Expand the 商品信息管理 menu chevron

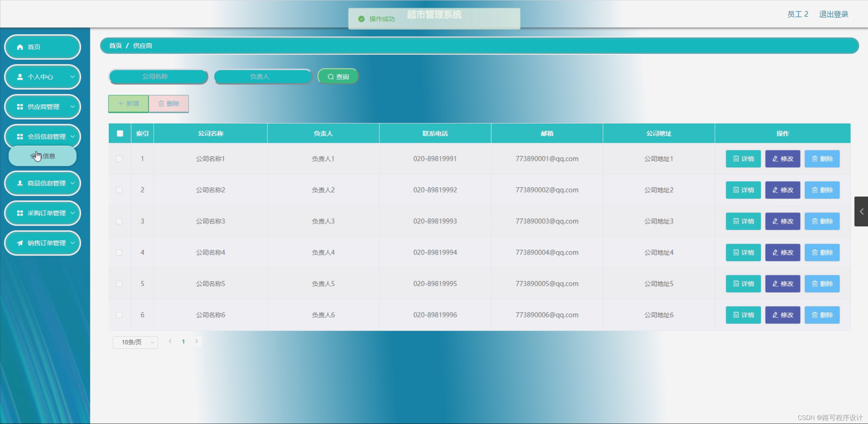point(72,183)
